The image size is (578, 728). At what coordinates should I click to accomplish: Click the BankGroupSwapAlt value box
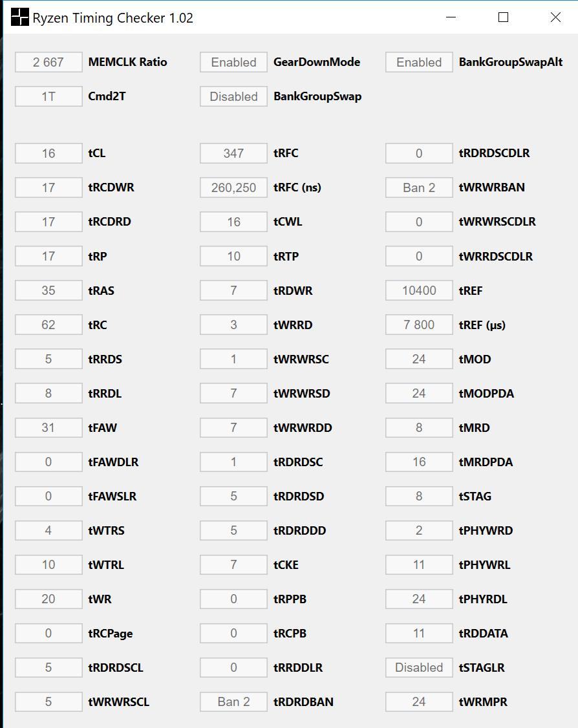coord(419,62)
